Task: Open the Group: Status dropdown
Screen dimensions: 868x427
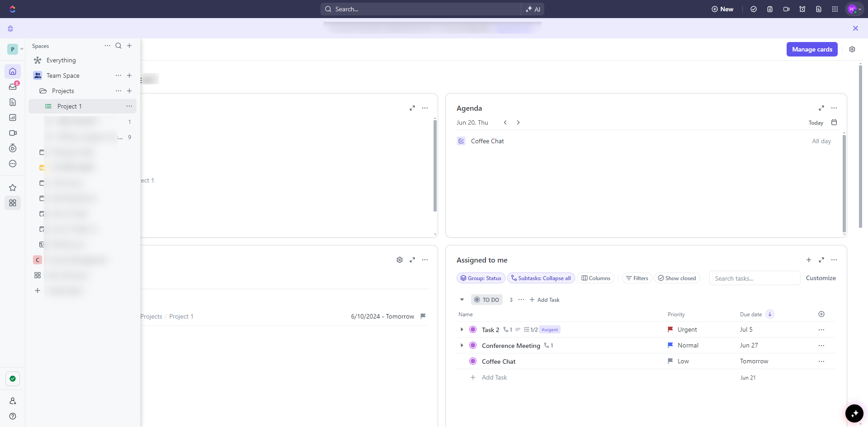Action: pyautogui.click(x=481, y=278)
